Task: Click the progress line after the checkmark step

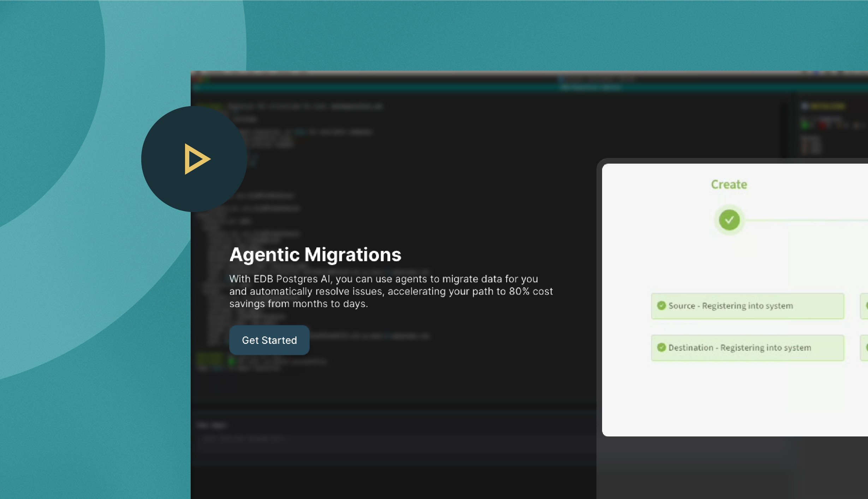Action: 805,220
